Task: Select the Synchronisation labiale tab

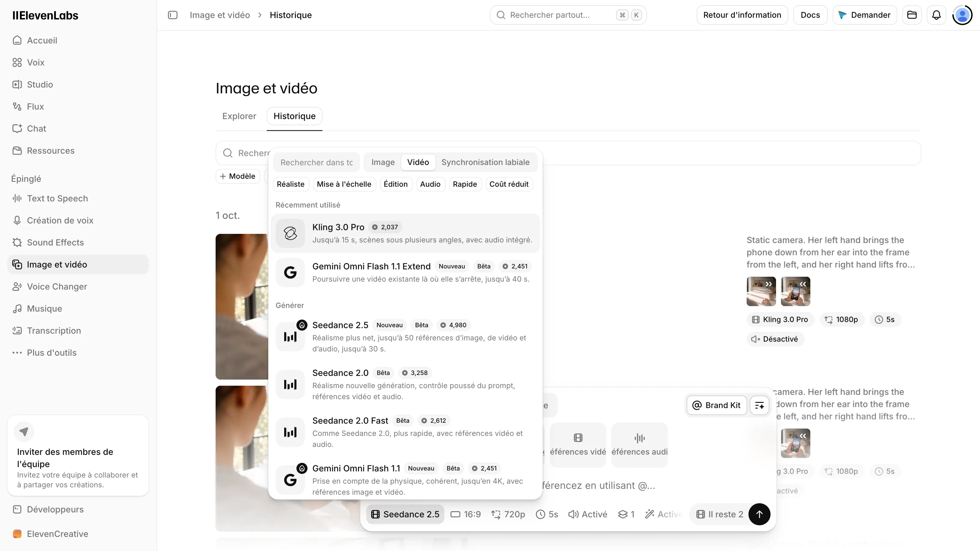Action: [x=485, y=162]
